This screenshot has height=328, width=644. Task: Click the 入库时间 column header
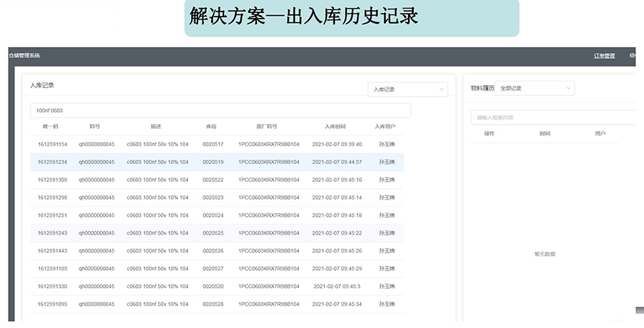pos(335,127)
